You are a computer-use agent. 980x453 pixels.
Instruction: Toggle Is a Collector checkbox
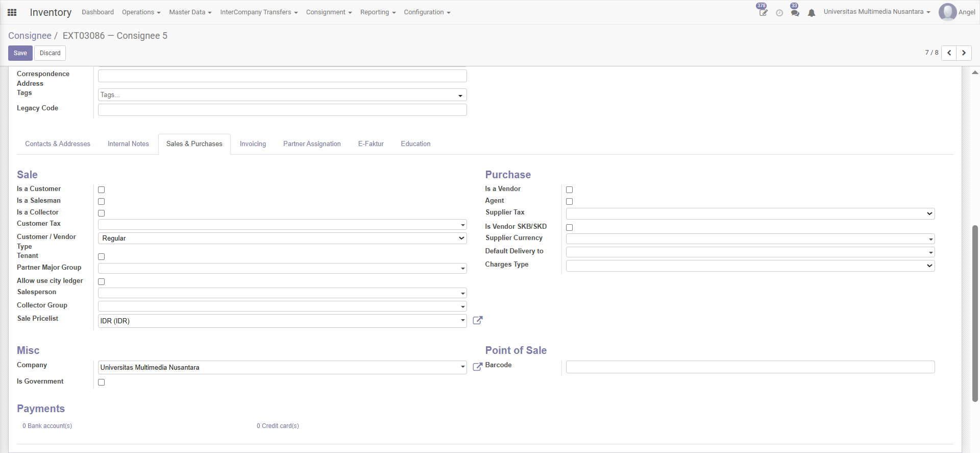point(101,213)
